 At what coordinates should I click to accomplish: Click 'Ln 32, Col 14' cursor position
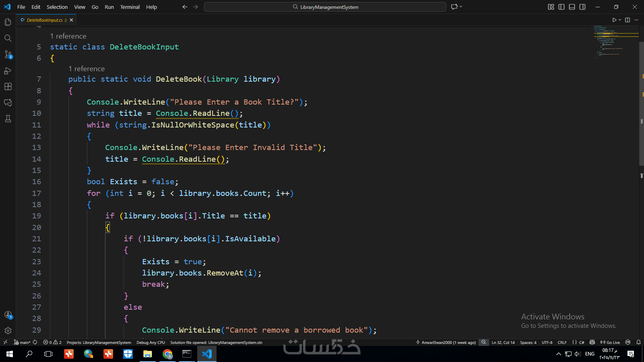503,342
